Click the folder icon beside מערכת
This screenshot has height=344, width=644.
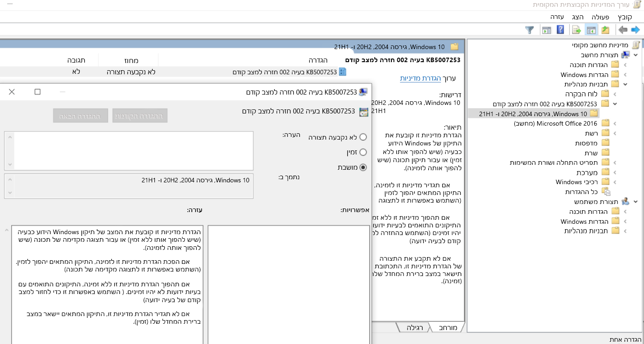coord(605,172)
